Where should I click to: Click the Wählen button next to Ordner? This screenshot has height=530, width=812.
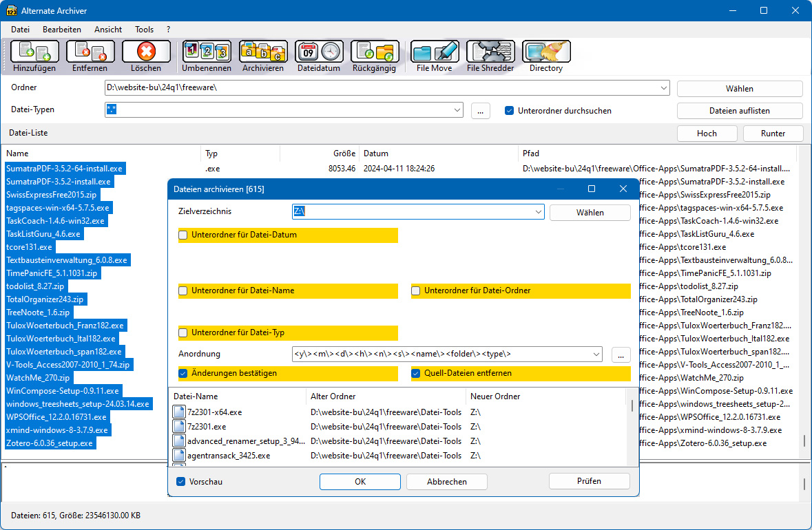(x=740, y=89)
